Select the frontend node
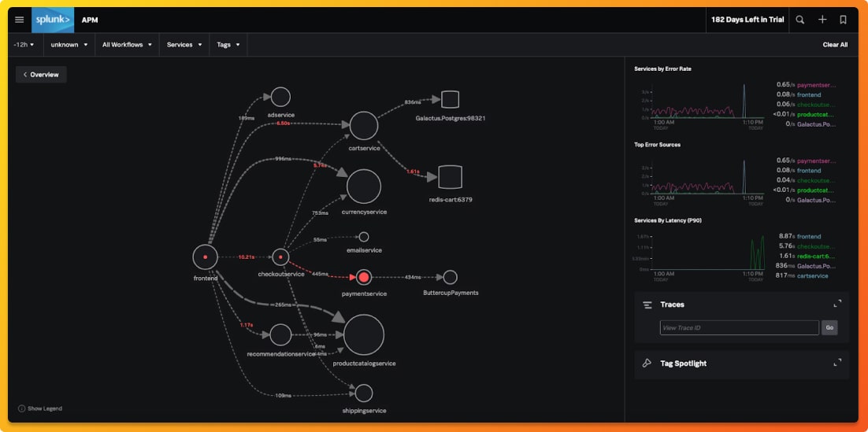 coord(206,257)
